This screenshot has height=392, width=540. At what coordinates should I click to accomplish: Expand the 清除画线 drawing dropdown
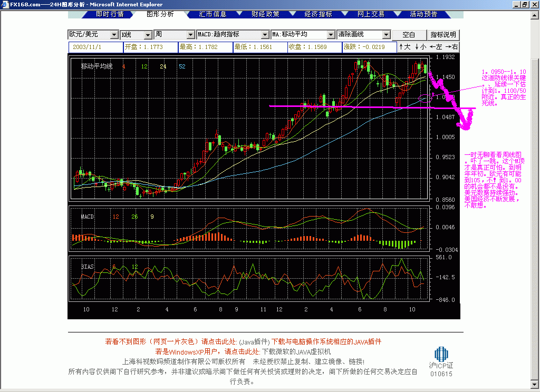tap(386, 35)
